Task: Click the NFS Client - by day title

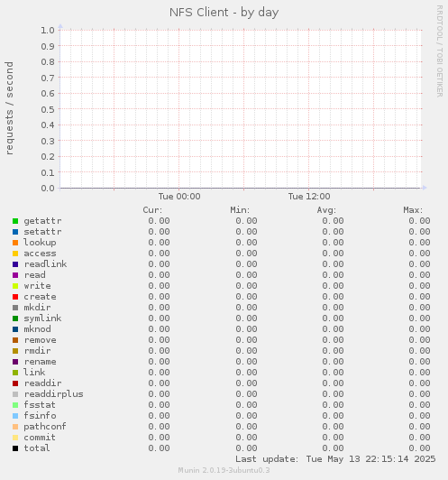Action: pos(224,13)
